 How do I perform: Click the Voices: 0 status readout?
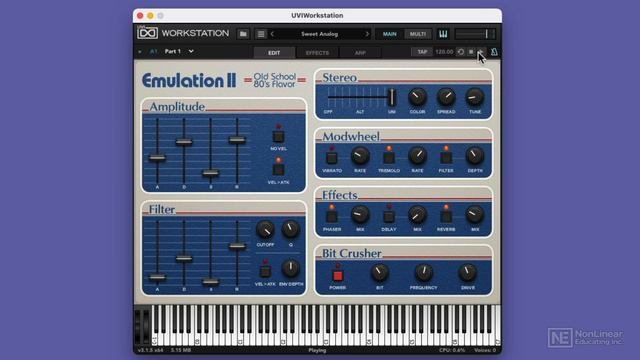pos(485,350)
